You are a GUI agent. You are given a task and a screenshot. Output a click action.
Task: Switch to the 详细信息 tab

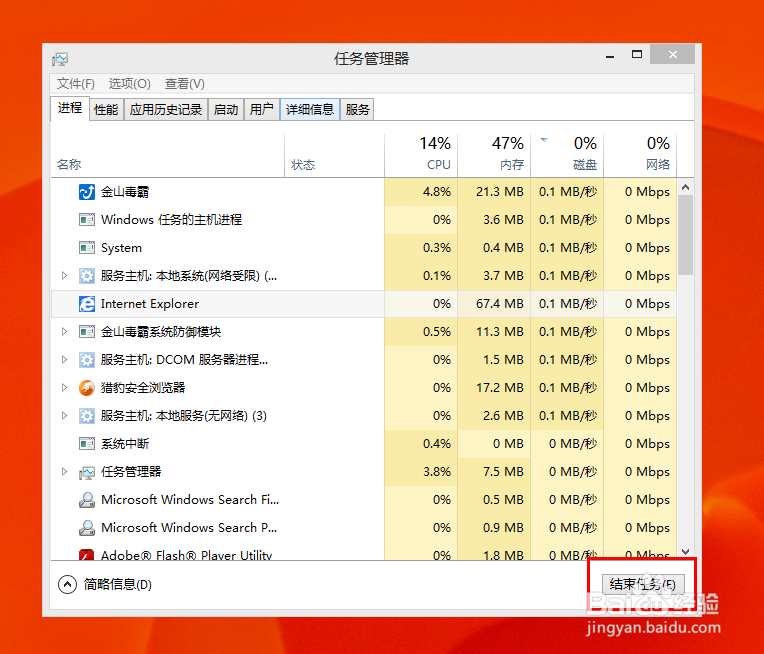click(x=309, y=110)
